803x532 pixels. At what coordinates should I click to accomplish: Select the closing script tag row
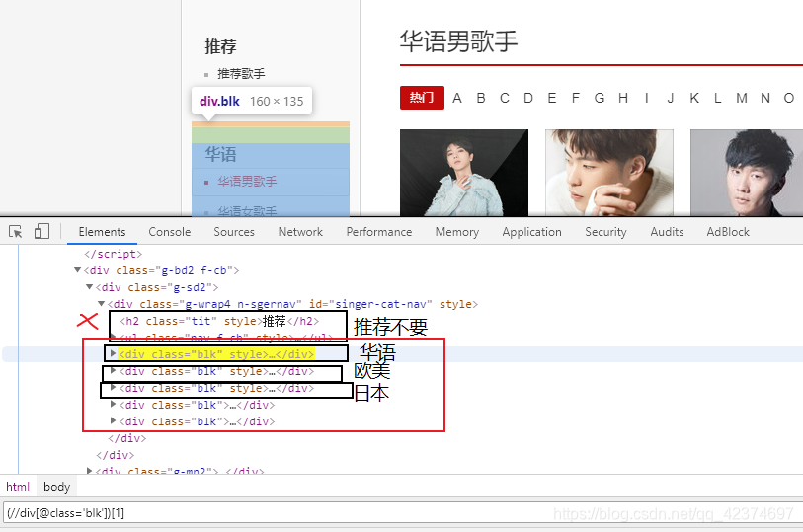[x=114, y=254]
